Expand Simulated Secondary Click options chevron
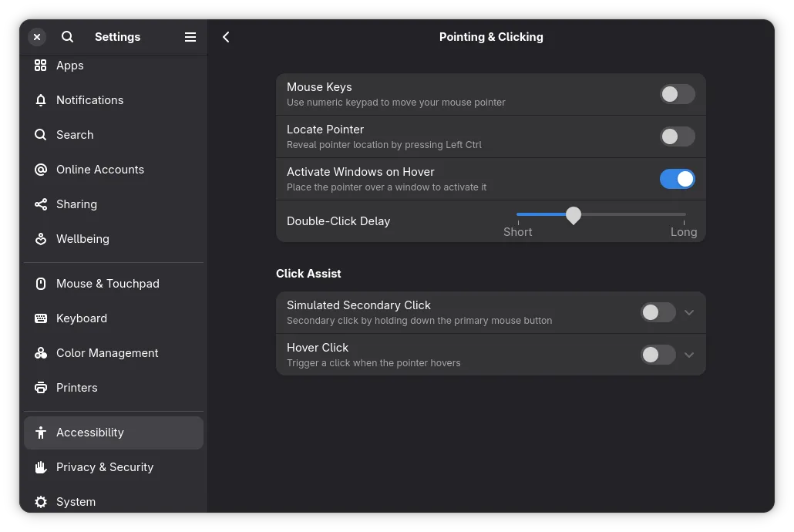Image resolution: width=794 pixels, height=532 pixels. click(x=689, y=312)
